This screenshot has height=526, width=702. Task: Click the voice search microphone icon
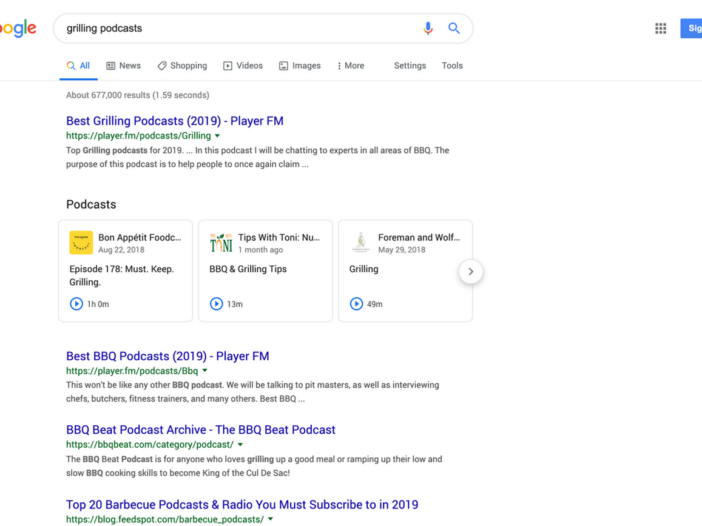pyautogui.click(x=428, y=28)
